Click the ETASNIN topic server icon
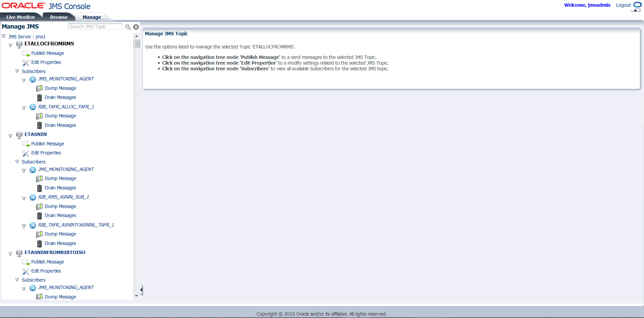 point(19,135)
